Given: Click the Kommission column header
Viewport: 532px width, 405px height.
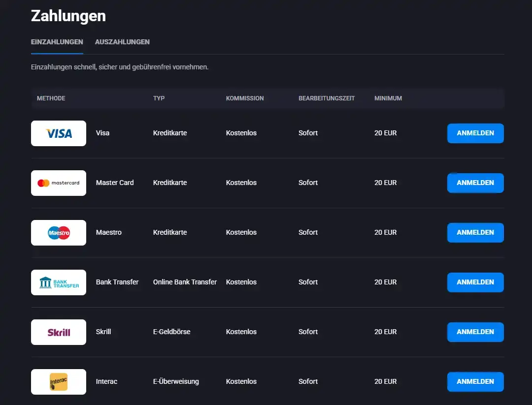Looking at the screenshot, I should (245, 98).
